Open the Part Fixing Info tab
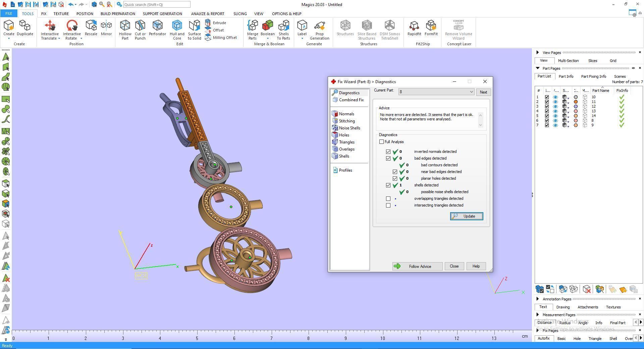 tap(593, 76)
